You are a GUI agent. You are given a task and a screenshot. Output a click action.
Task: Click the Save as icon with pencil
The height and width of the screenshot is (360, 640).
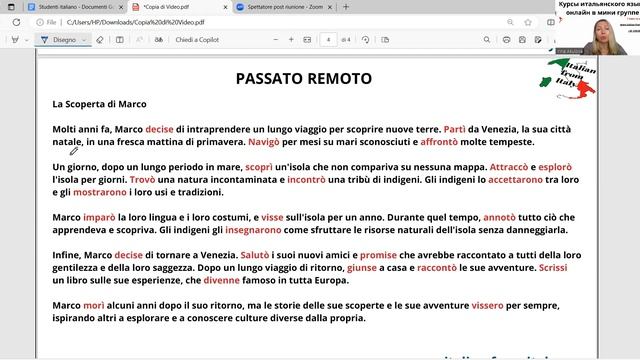(538, 40)
